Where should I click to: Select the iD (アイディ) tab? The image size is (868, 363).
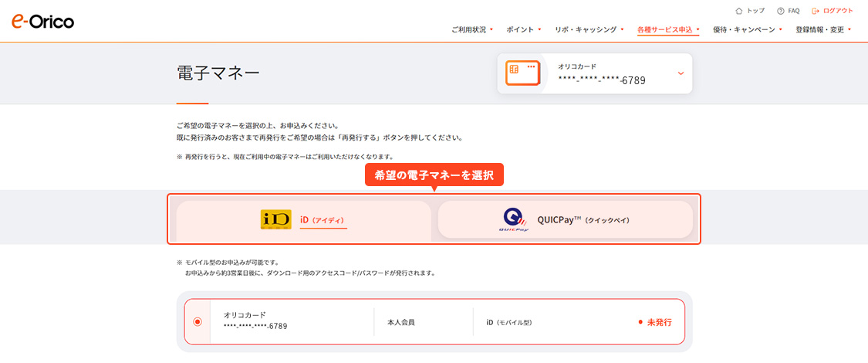pyautogui.click(x=303, y=221)
